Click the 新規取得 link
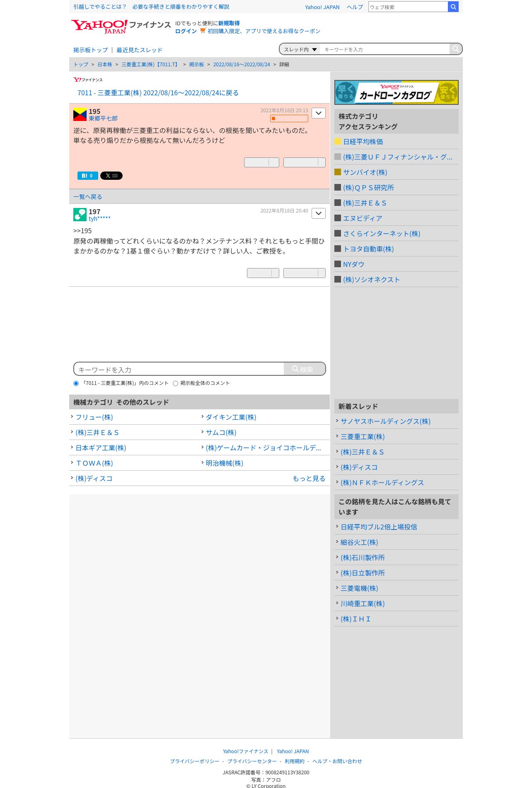The image size is (532, 788). 229,23
